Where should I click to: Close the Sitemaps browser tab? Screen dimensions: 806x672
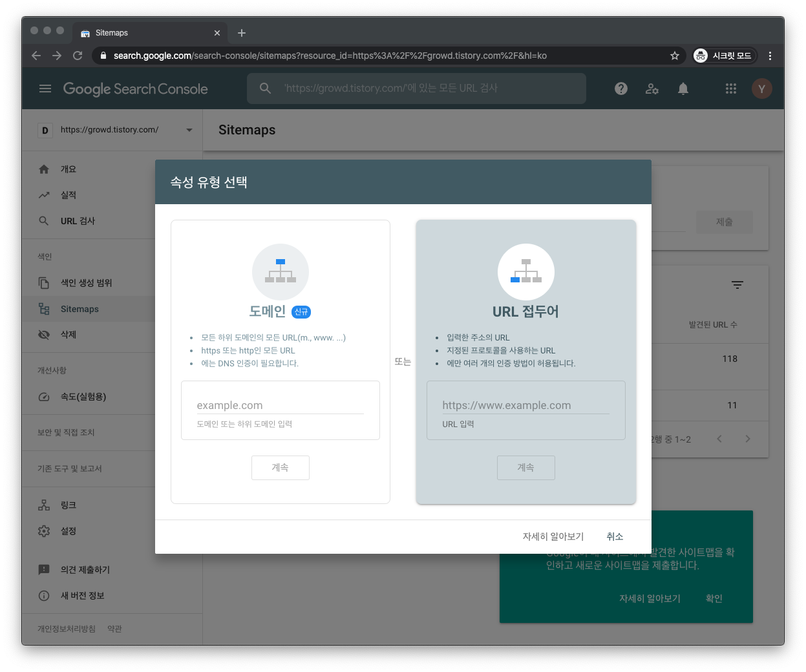217,33
